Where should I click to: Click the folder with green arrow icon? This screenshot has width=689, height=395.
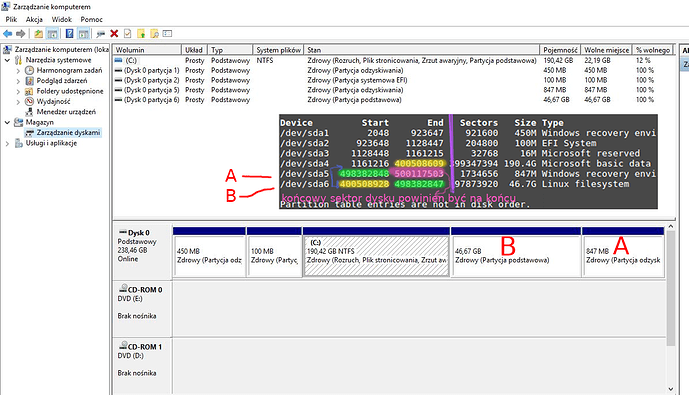[141, 34]
